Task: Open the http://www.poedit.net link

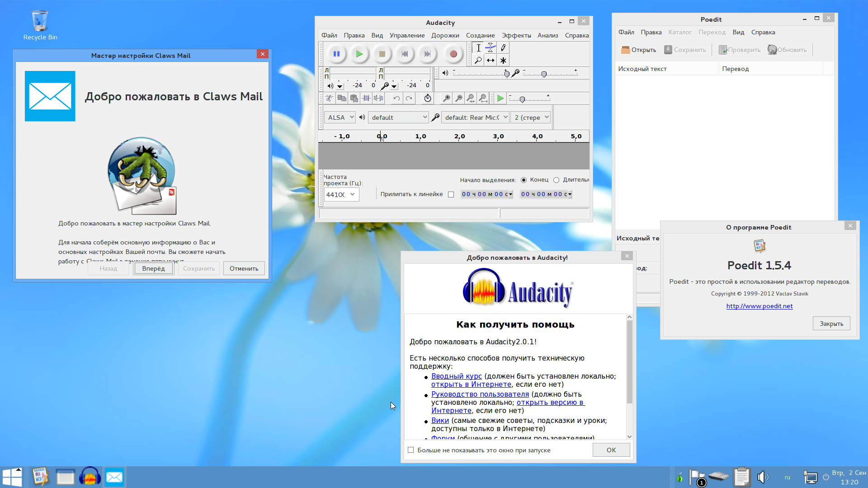Action: [759, 306]
